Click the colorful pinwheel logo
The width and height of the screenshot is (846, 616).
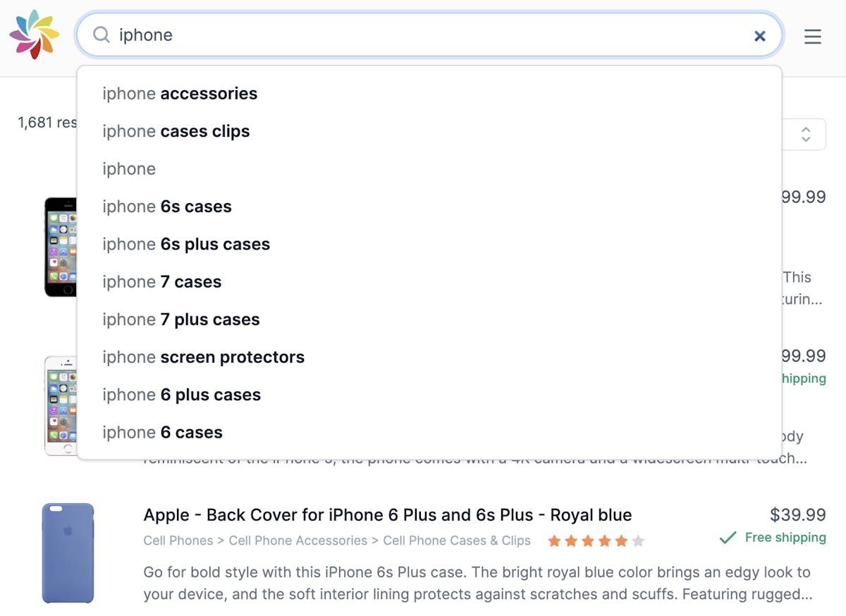(35, 35)
